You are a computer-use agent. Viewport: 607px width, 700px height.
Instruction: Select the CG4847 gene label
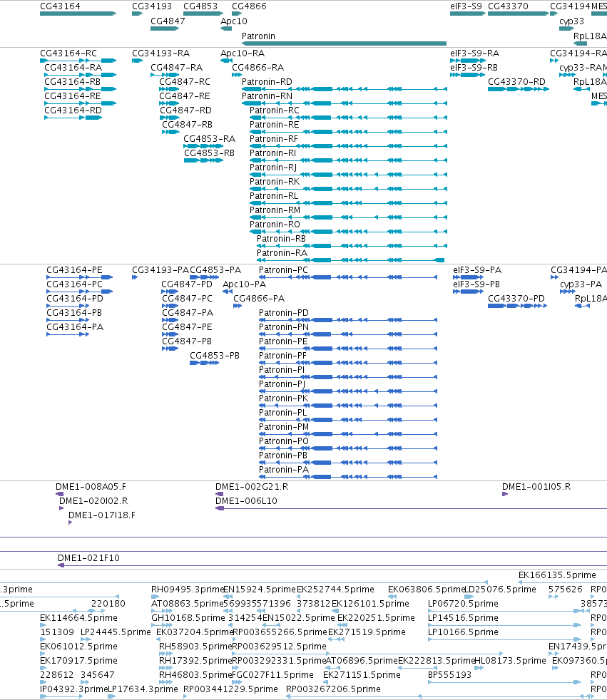(x=168, y=21)
